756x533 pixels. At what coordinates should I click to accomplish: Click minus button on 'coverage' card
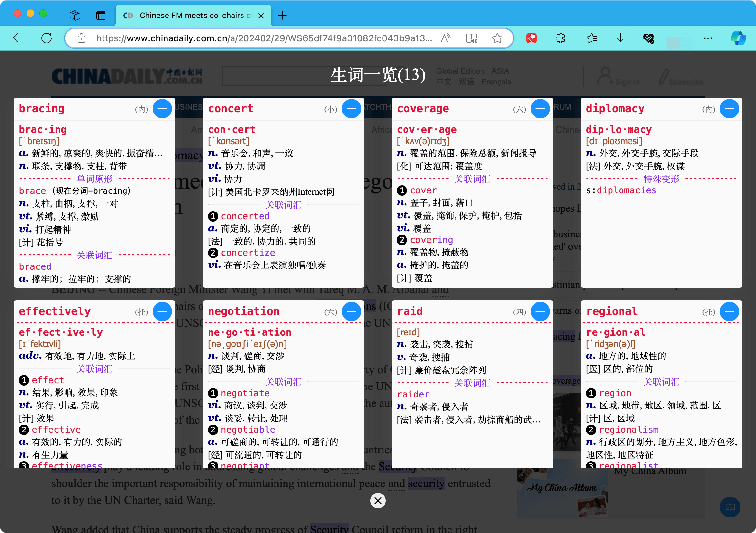(x=540, y=109)
